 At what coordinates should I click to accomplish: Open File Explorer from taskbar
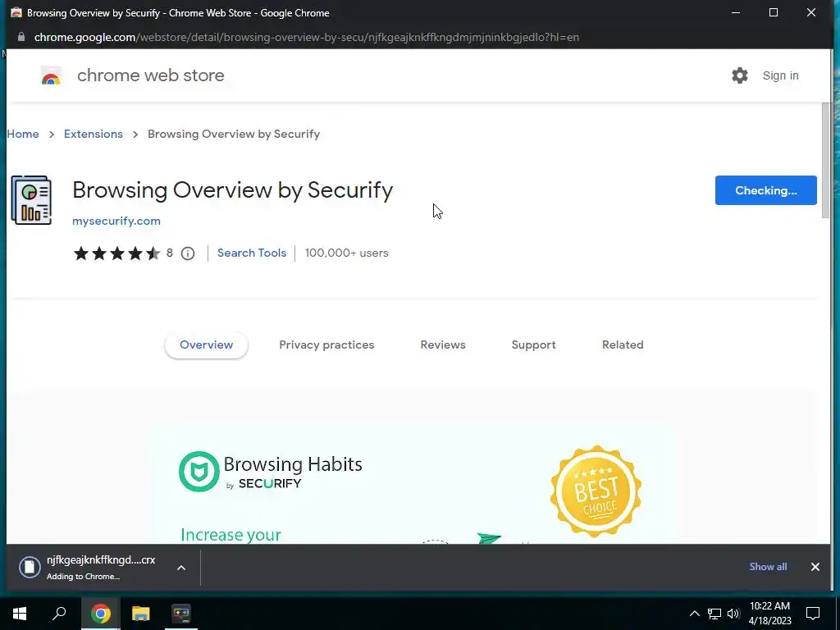click(141, 614)
